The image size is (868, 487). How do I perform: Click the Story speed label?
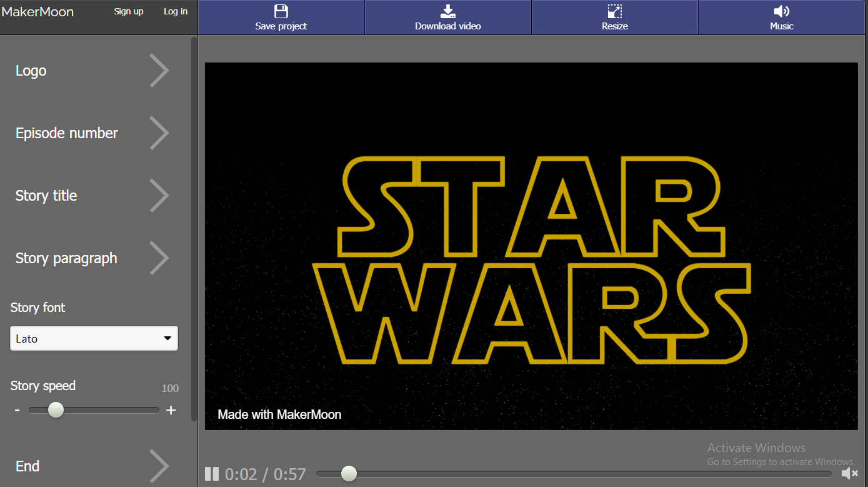[43, 386]
